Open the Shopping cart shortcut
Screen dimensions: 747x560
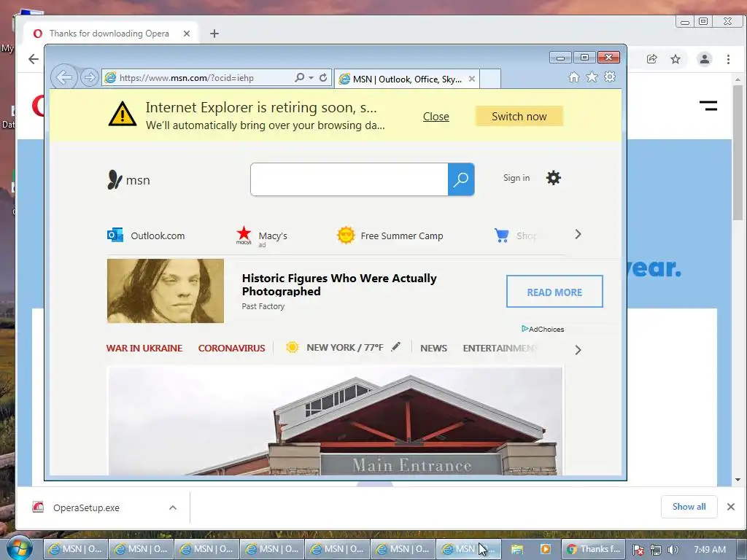(x=516, y=236)
